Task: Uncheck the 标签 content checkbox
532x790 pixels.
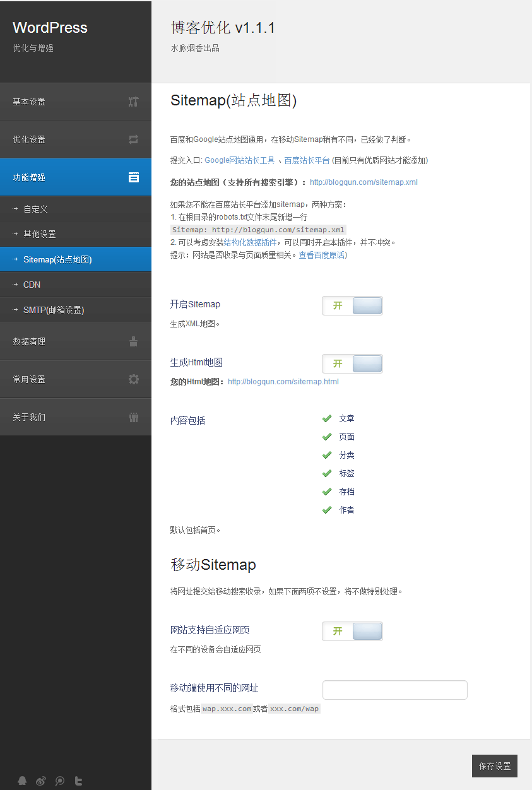Action: coord(327,473)
